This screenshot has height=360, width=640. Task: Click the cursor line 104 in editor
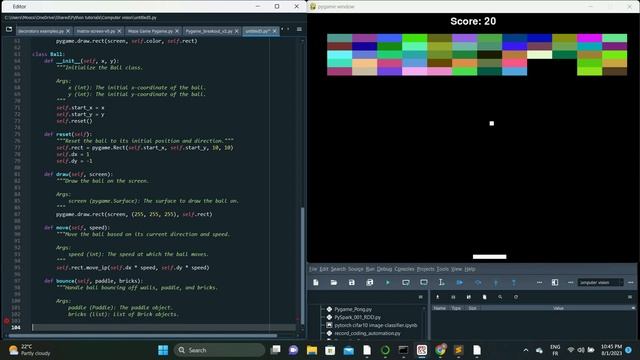pyautogui.click(x=164, y=327)
